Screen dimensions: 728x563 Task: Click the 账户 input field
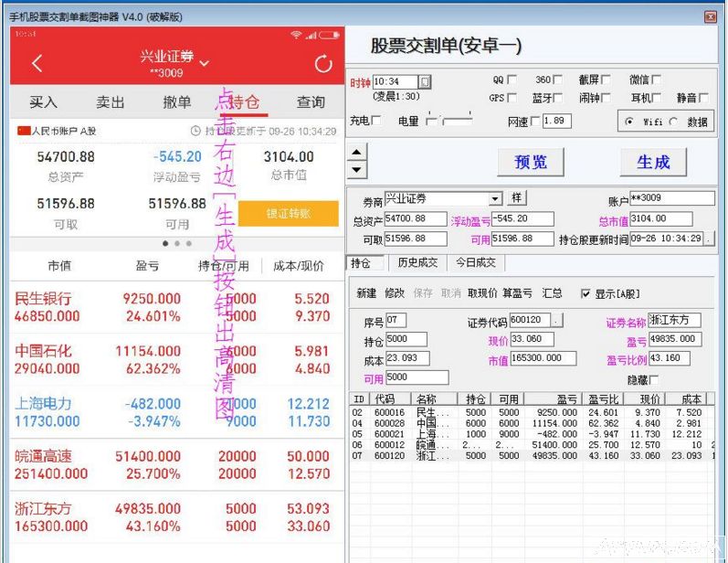point(671,198)
